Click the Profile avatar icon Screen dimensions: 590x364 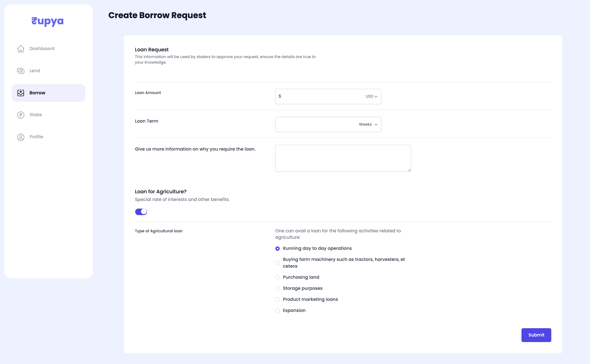(21, 137)
